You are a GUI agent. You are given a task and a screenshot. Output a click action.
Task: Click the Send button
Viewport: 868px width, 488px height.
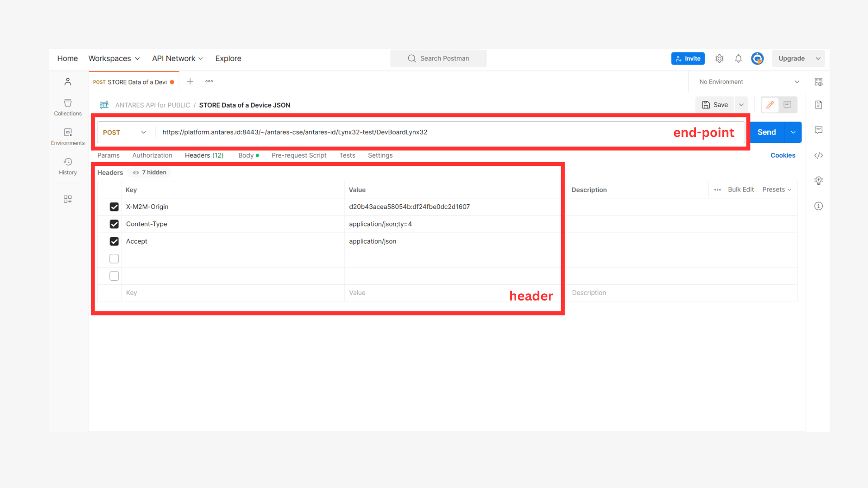click(x=767, y=132)
